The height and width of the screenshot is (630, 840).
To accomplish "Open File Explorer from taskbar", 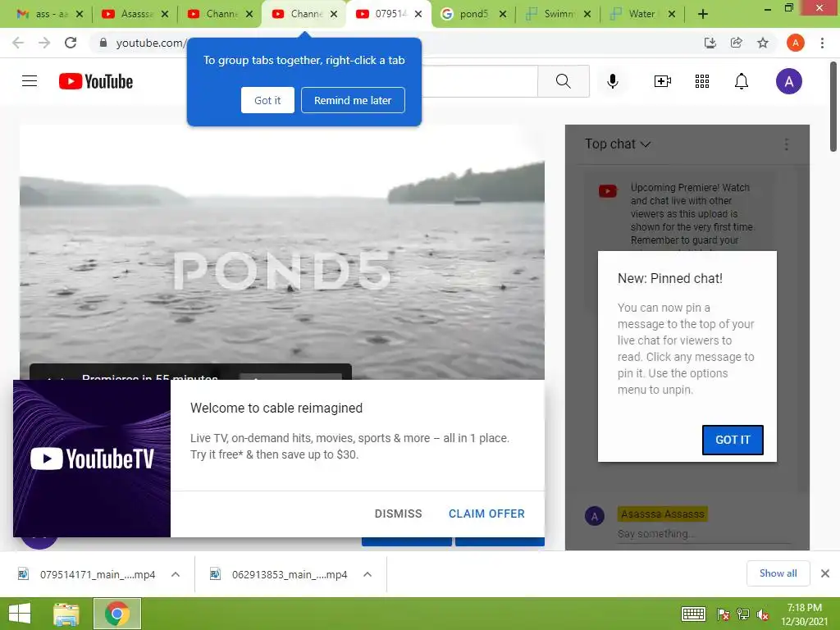I will [x=66, y=614].
